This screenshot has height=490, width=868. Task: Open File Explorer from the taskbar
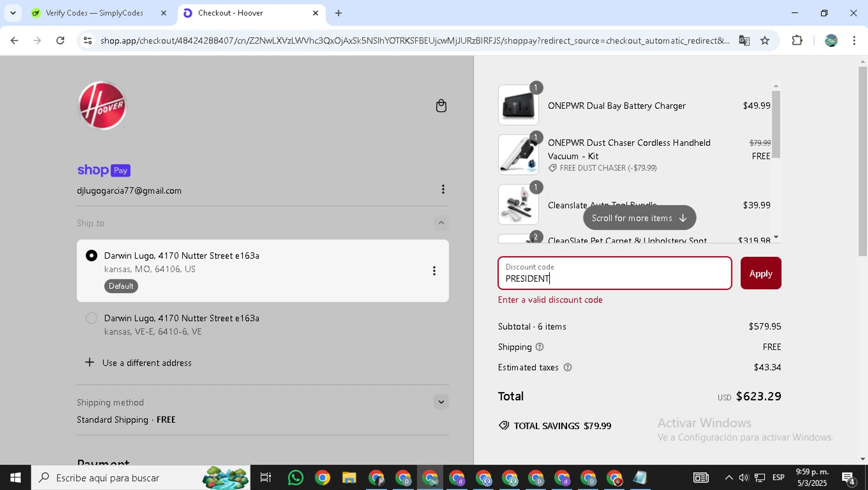(349, 478)
